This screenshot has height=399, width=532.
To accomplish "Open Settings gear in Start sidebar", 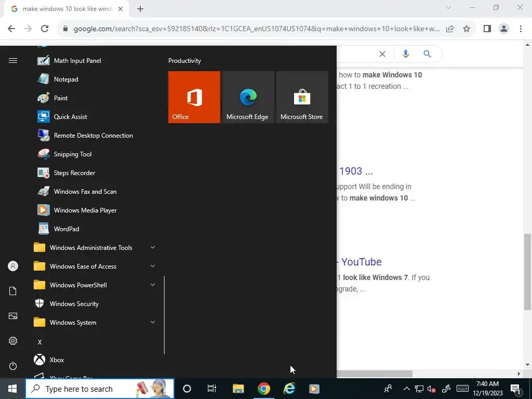I will [13, 341].
